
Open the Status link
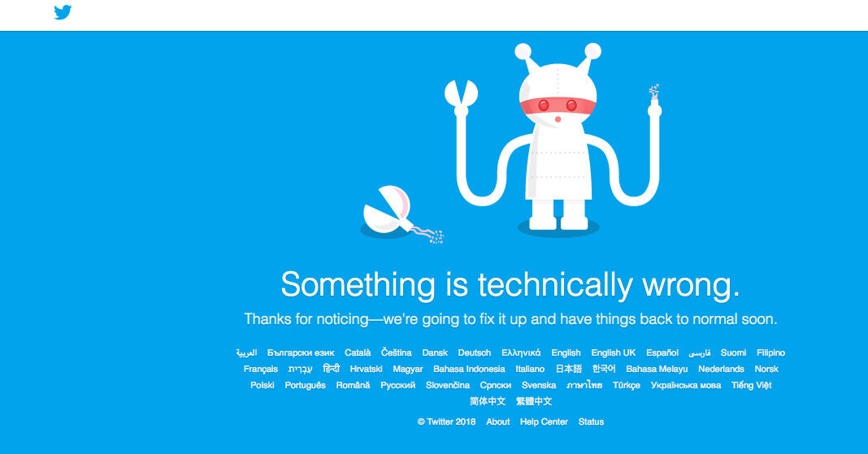(x=591, y=422)
